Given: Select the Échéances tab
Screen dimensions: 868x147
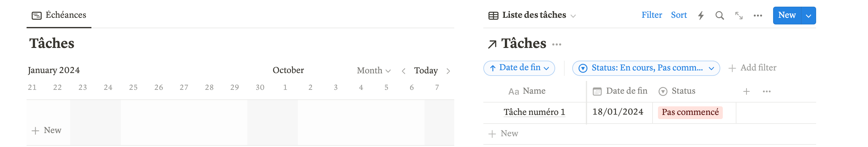Looking at the screenshot, I should point(59,15).
